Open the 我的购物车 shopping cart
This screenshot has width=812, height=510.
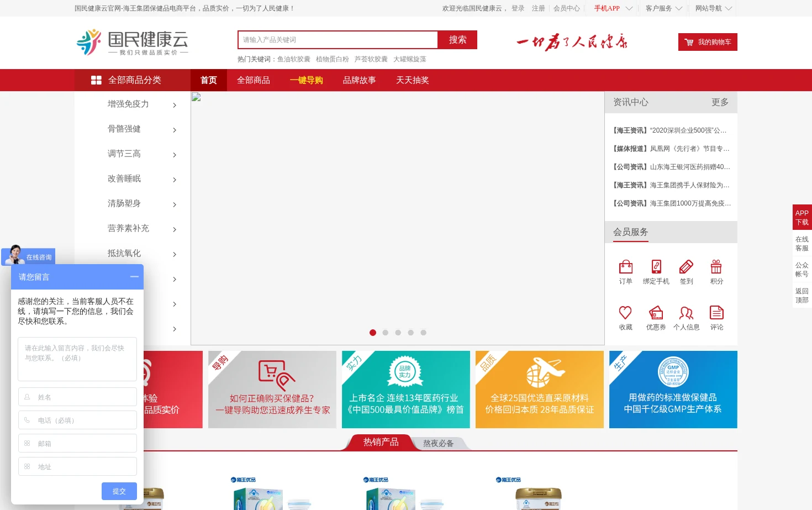tap(708, 42)
